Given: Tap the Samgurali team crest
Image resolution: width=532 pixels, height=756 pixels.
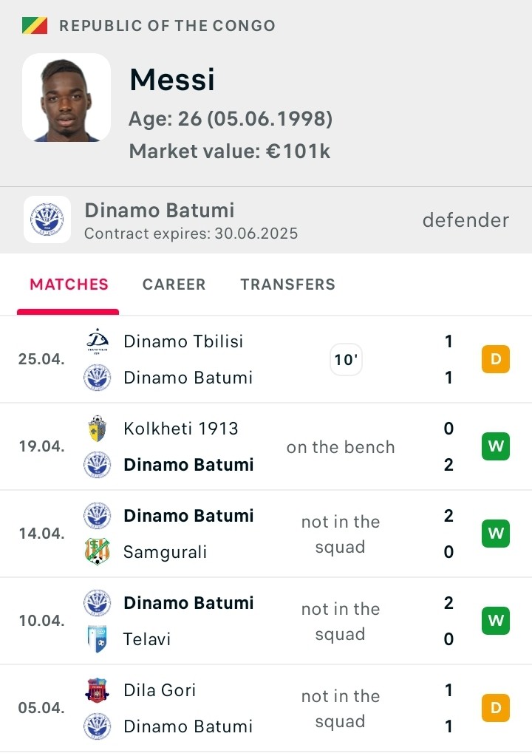Looking at the screenshot, I should click(98, 551).
